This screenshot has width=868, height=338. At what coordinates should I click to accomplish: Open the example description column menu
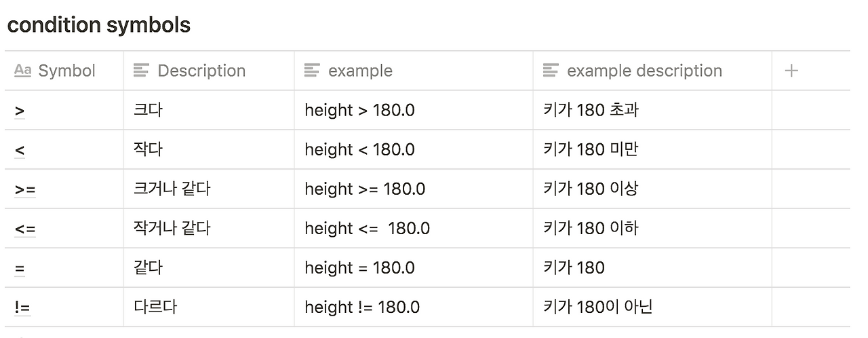tap(644, 71)
